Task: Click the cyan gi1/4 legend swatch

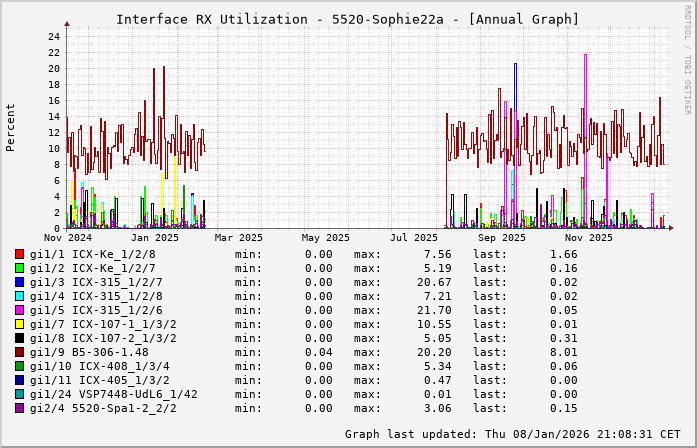Action: (x=20, y=296)
